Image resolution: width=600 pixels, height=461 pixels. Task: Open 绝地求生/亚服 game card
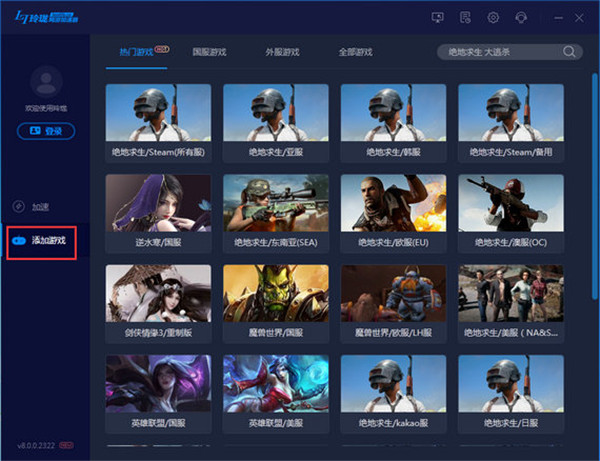point(276,123)
